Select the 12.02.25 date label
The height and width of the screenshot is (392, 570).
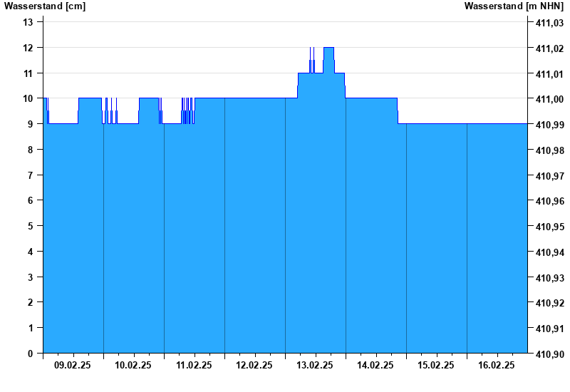point(254,365)
